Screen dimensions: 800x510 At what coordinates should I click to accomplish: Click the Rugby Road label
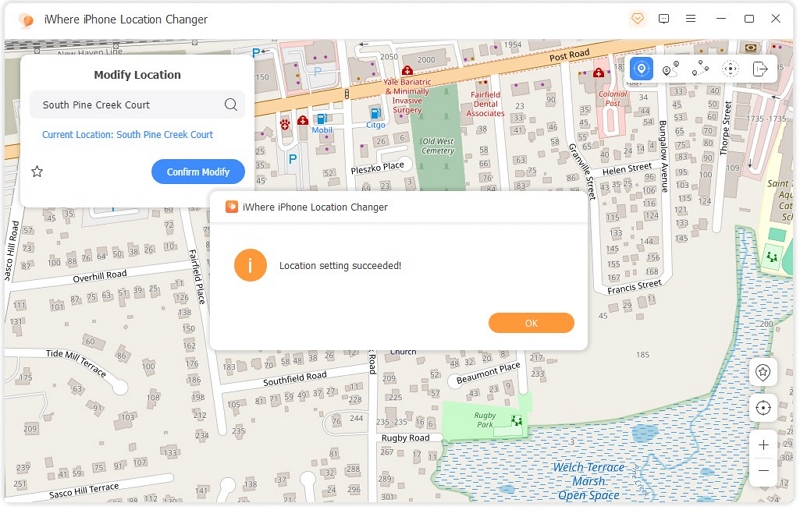[405, 438]
